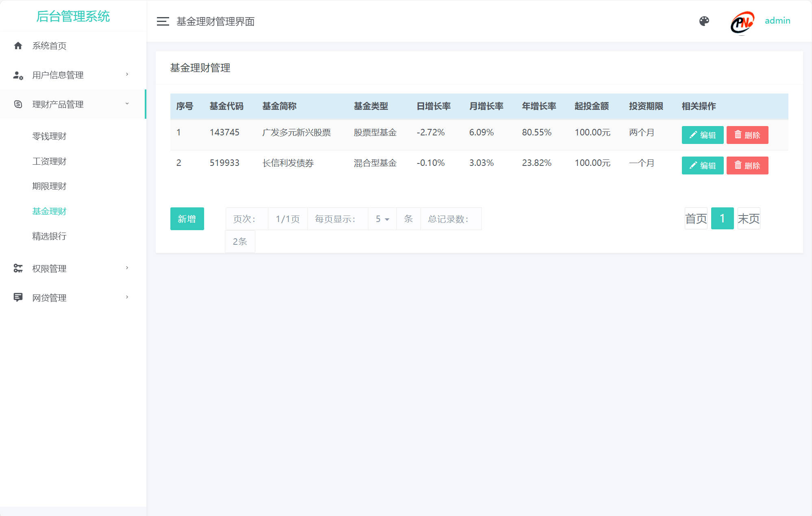The image size is (812, 516).
Task: Click the 系统首页 home icon
Action: click(18, 46)
